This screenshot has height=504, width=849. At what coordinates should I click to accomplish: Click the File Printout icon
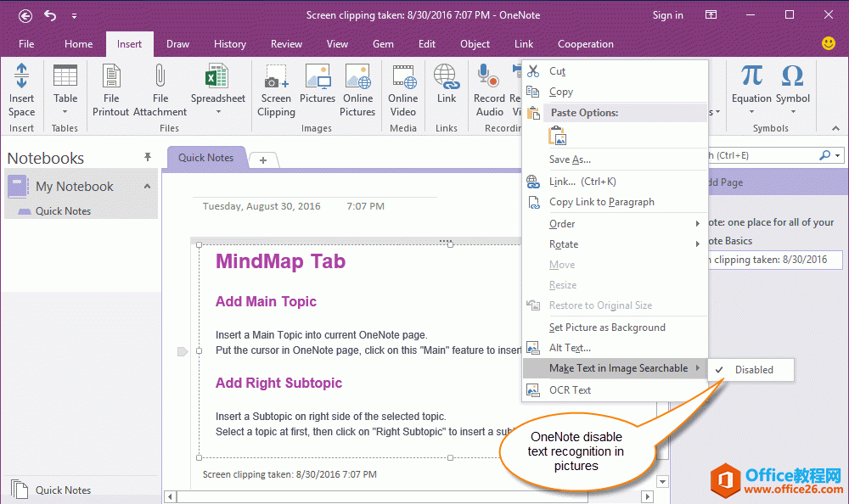pyautogui.click(x=111, y=76)
